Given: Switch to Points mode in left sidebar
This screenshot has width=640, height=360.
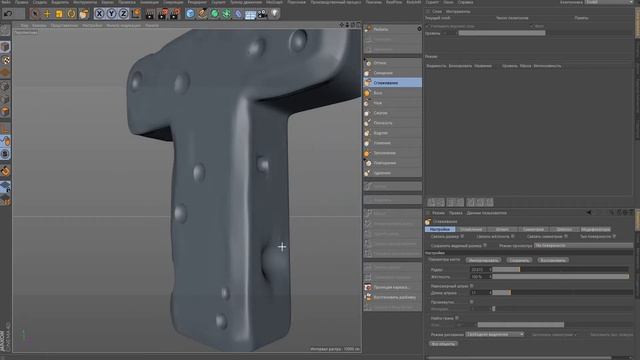Looking at the screenshot, I should [5, 86].
